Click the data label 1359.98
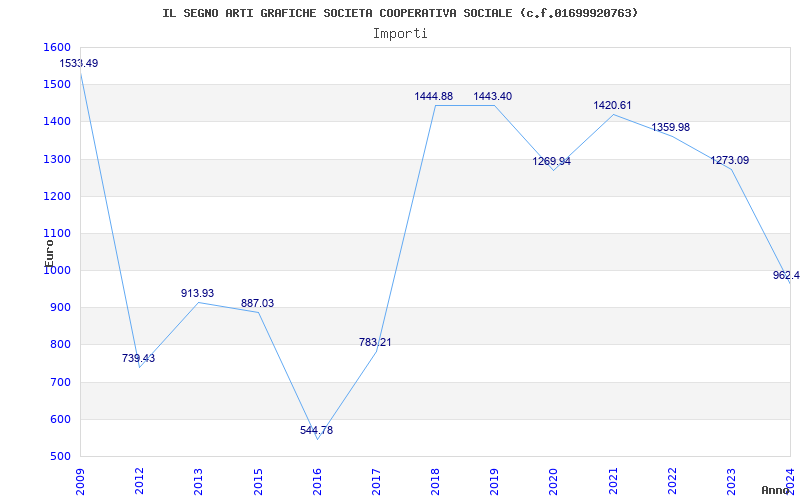The image size is (800, 500). pyautogui.click(x=670, y=127)
